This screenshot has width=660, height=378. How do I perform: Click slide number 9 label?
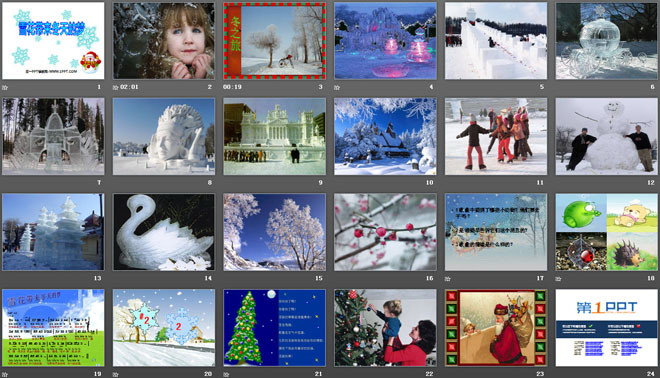click(x=320, y=183)
